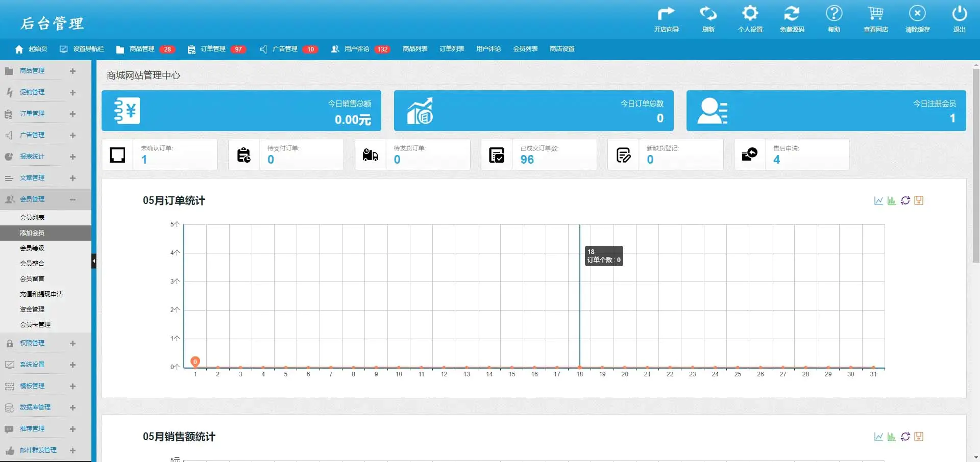Open 查看网店 shopping cart icon
Viewport: 980px width, 462px height.
point(875,14)
